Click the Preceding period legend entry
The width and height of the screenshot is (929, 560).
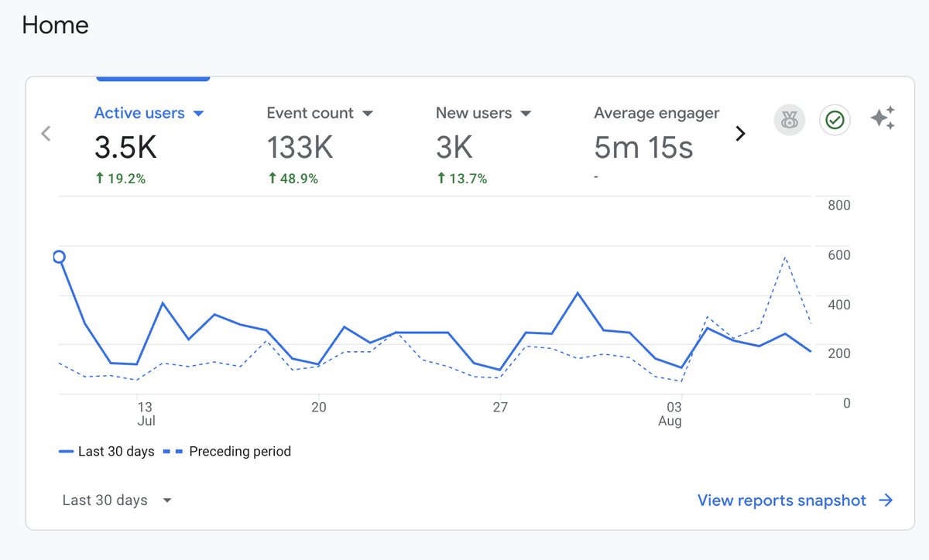[x=228, y=451]
